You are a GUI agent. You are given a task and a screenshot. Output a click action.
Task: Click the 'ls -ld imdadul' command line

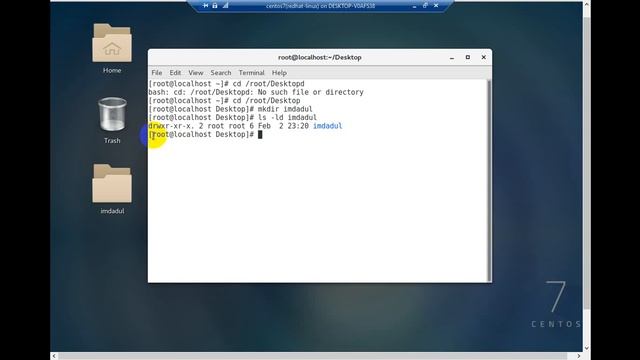(x=233, y=118)
